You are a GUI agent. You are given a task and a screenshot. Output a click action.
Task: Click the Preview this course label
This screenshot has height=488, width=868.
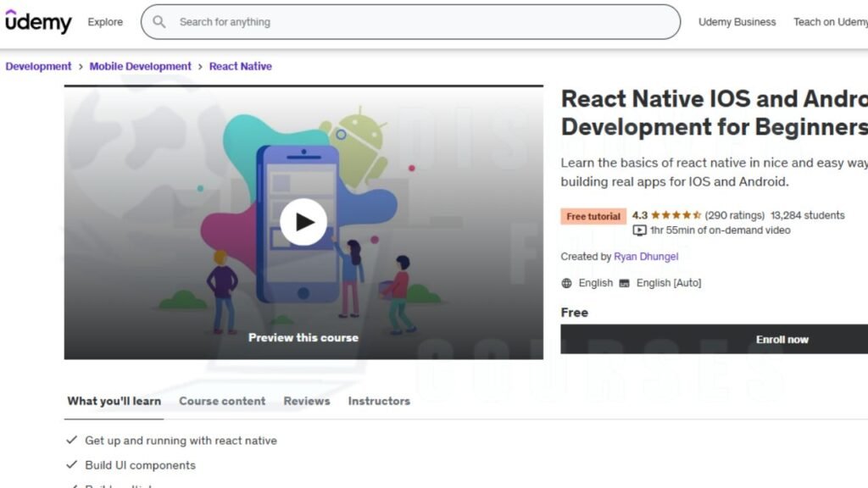(x=303, y=337)
